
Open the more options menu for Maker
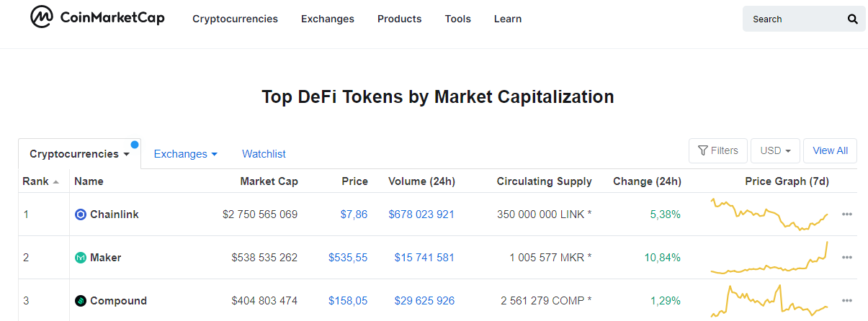[x=846, y=258]
